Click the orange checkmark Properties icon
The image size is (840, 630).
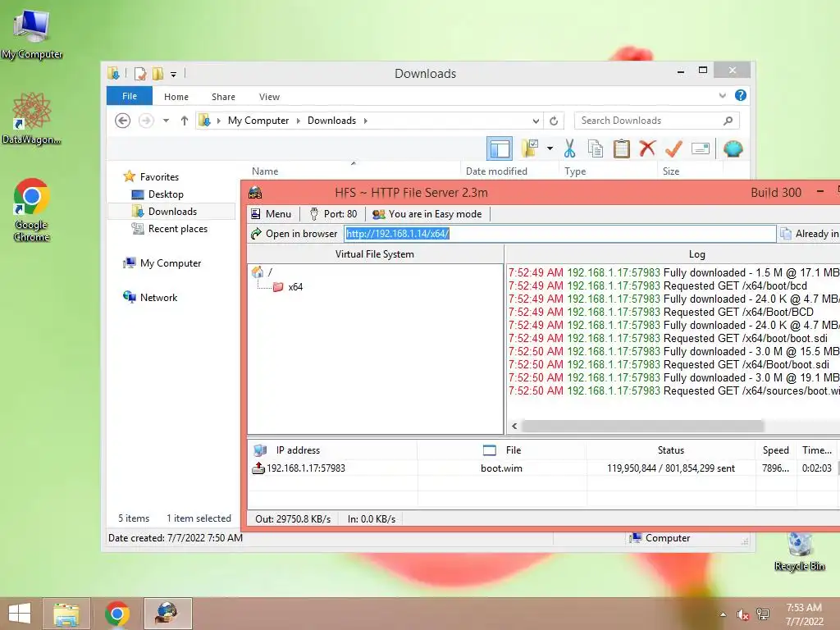click(x=673, y=148)
